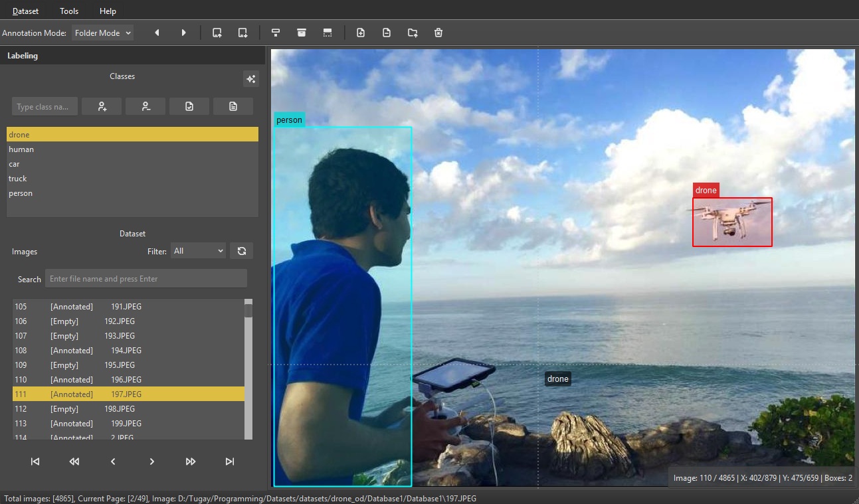Click the search field for file names
The image size is (859, 504).
click(x=145, y=278)
